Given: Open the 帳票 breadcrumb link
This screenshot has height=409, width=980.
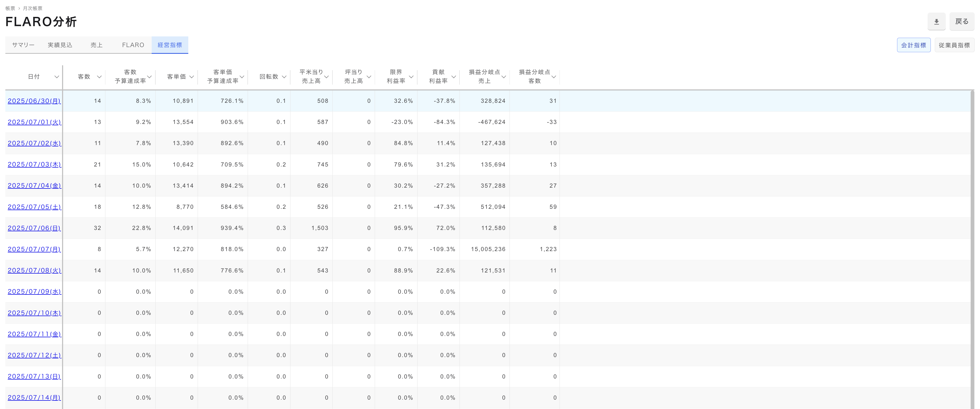Looking at the screenshot, I should tap(10, 8).
